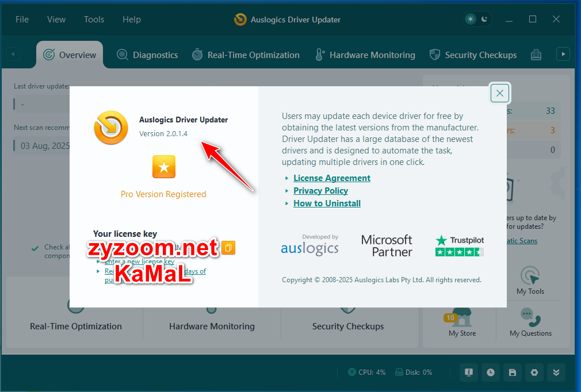581x392 pixels.
Task: Open My Tools
Action: coord(530,280)
